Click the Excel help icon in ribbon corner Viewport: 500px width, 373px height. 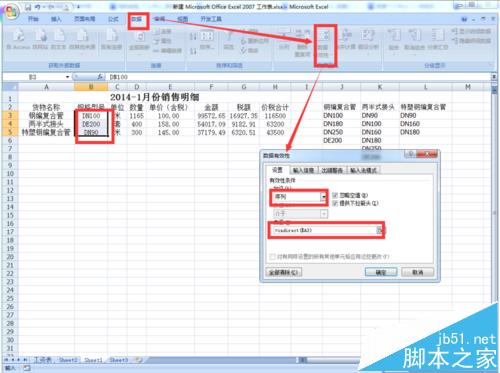464,19
